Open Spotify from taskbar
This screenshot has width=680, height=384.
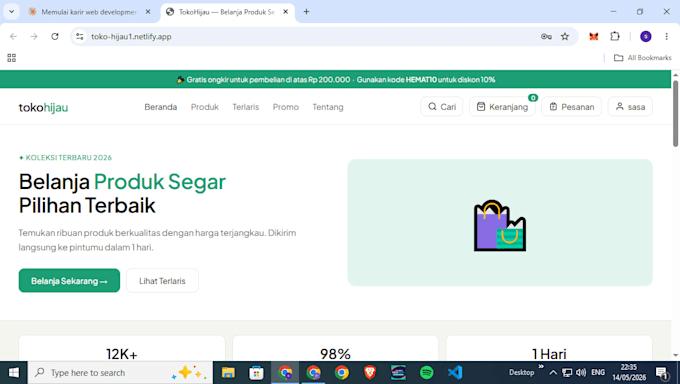(426, 372)
